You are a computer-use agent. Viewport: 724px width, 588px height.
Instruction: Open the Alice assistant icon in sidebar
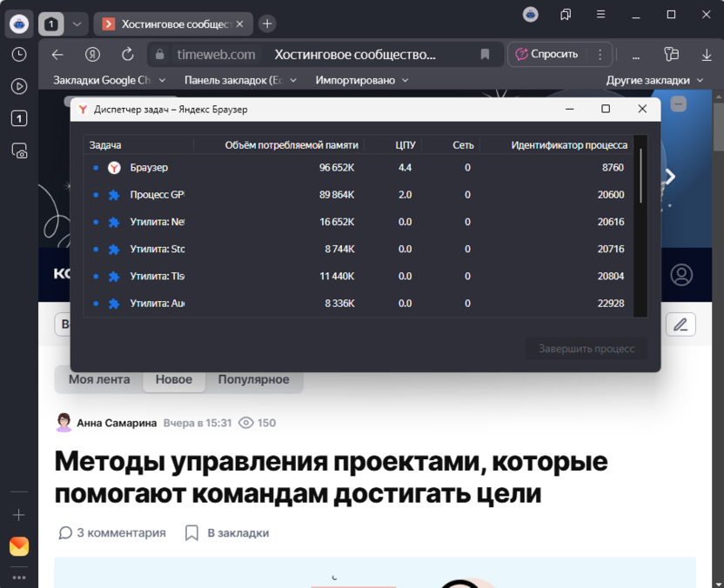coord(19,24)
